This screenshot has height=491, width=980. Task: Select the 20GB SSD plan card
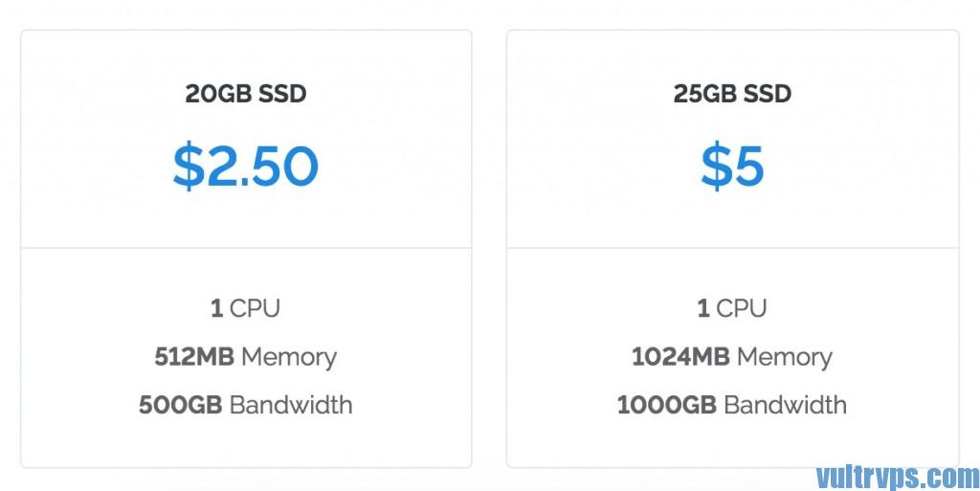pos(246,249)
